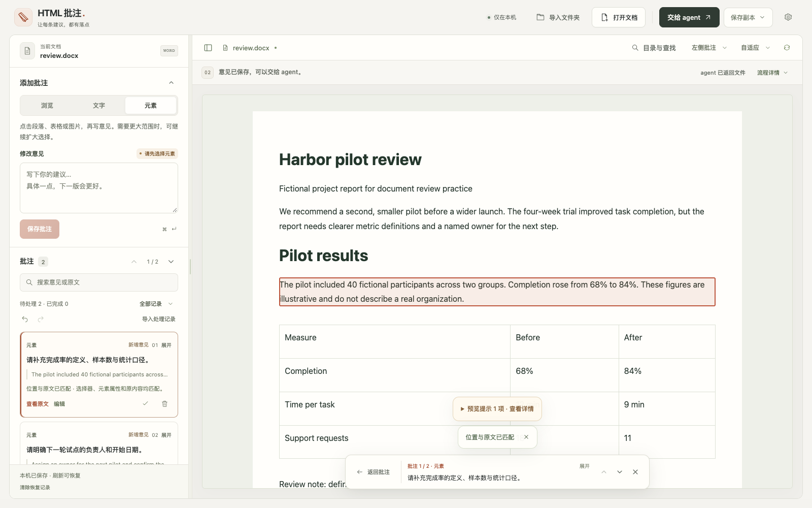Focus the 修改意见 suggestion text box
This screenshot has width=812, height=508.
(x=99, y=188)
